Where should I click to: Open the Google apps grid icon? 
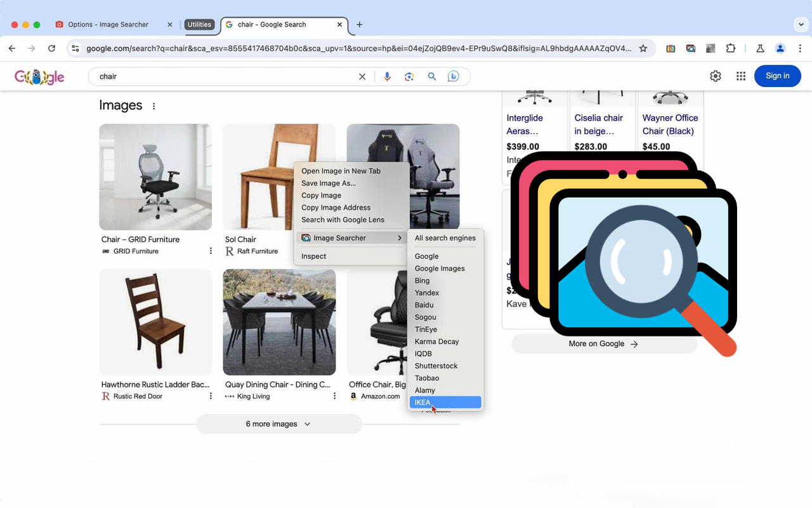[x=740, y=76]
